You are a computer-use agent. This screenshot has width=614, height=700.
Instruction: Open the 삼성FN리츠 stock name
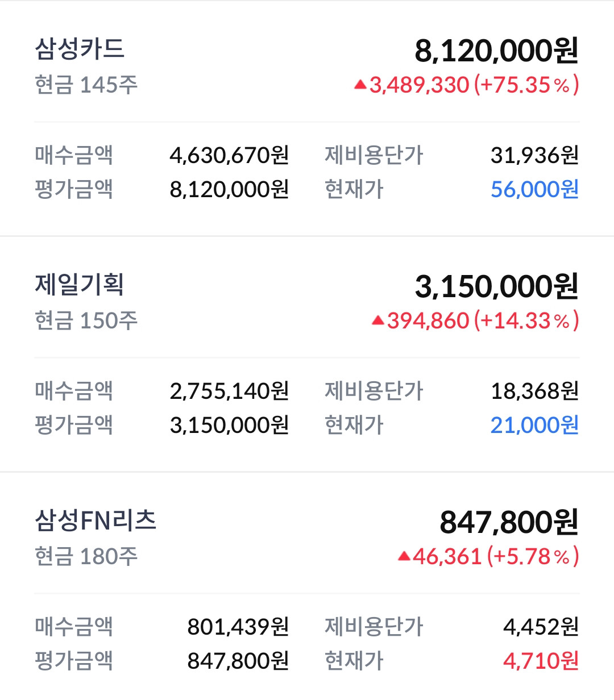point(96,520)
